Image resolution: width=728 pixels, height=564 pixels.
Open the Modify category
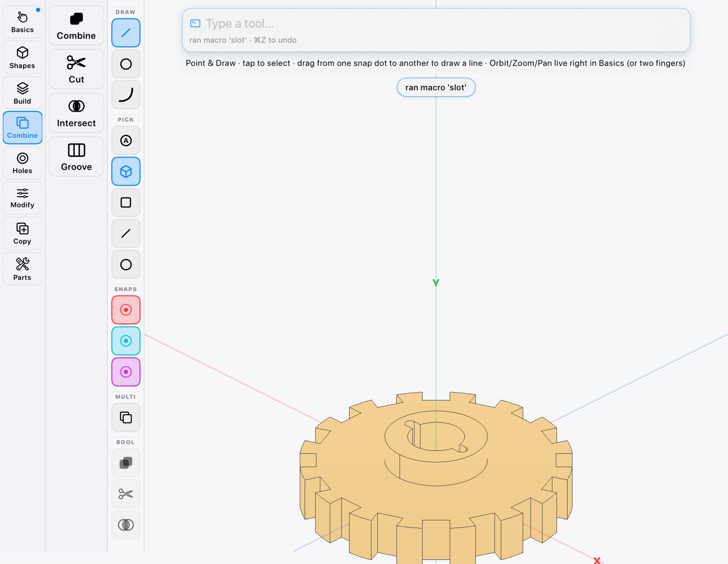[x=22, y=198]
